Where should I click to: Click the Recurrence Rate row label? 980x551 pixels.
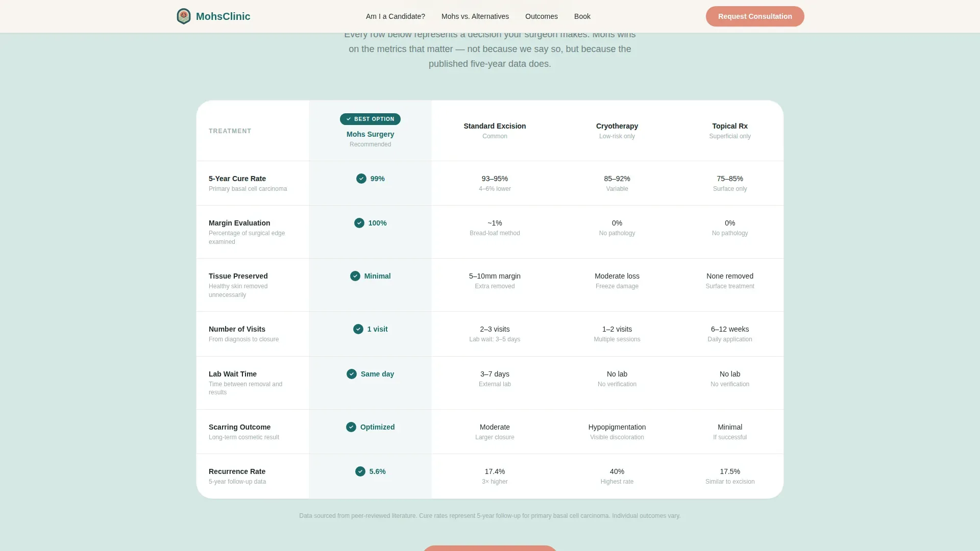click(x=237, y=471)
